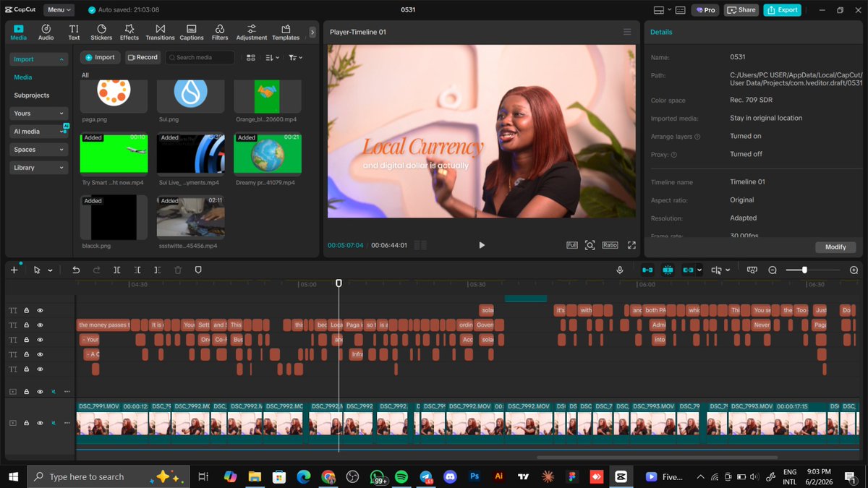Open the Captions panel
This screenshot has height=488, width=868.
[x=192, y=32]
